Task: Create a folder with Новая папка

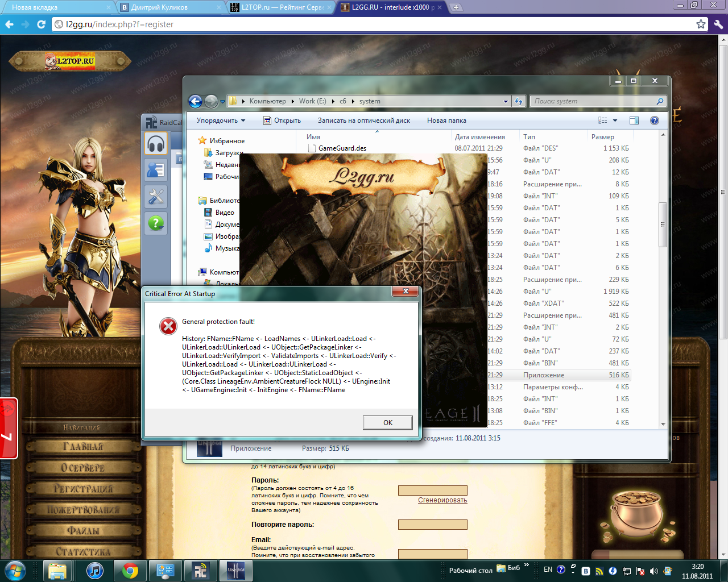Action: [446, 120]
